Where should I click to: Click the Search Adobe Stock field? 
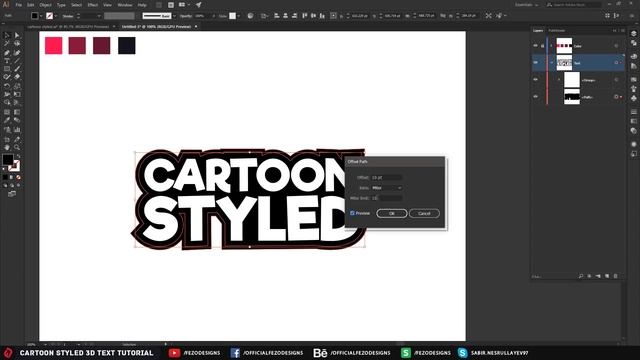[x=573, y=4]
